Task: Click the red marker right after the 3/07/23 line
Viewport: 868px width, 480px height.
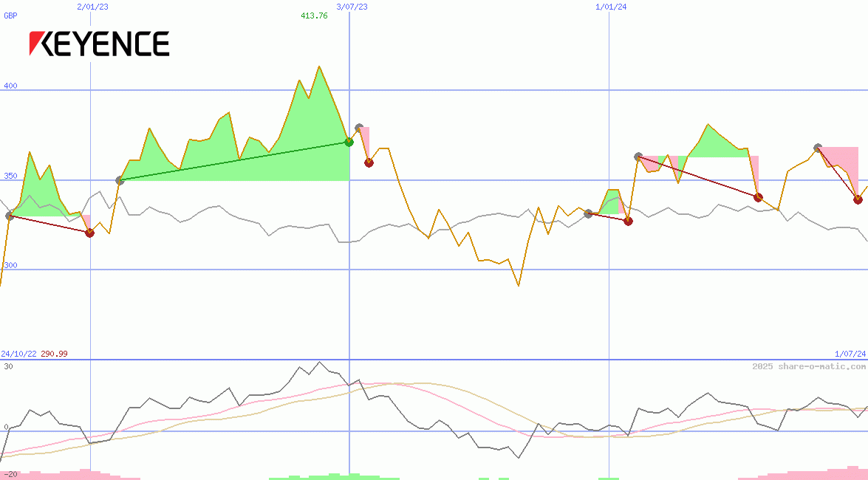Action: tap(369, 163)
